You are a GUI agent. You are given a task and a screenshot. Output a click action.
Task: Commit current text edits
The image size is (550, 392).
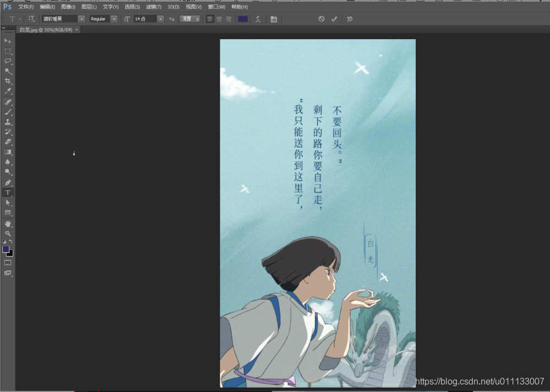click(x=334, y=19)
